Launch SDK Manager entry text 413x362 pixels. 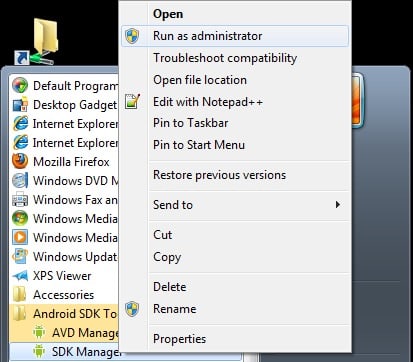pos(86,352)
